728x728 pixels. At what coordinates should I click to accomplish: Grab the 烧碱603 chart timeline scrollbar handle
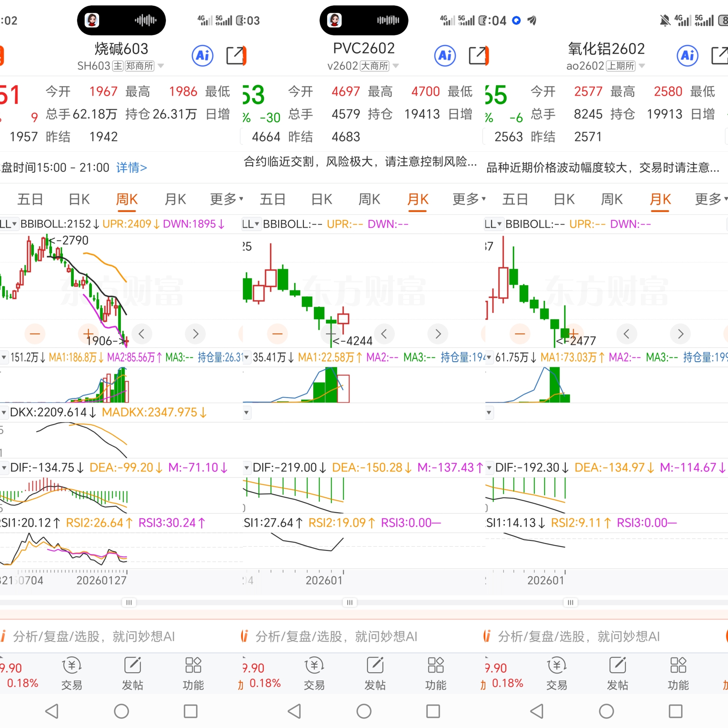tap(129, 603)
